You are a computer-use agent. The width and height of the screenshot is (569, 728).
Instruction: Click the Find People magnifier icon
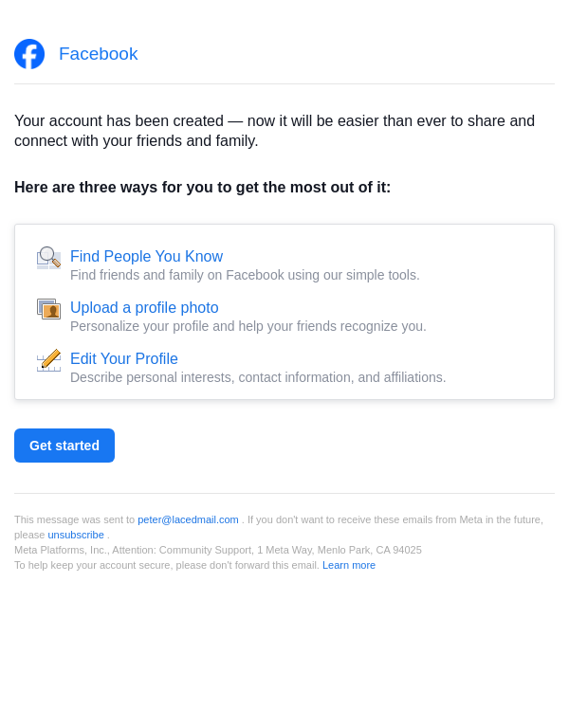click(48, 257)
